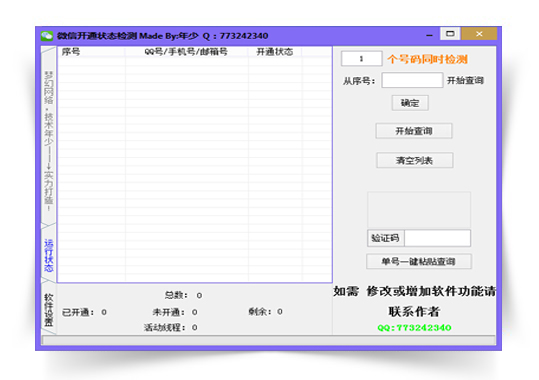Click 单号一键粘贴查询 button
Screen dimensions: 539x380
tap(419, 261)
